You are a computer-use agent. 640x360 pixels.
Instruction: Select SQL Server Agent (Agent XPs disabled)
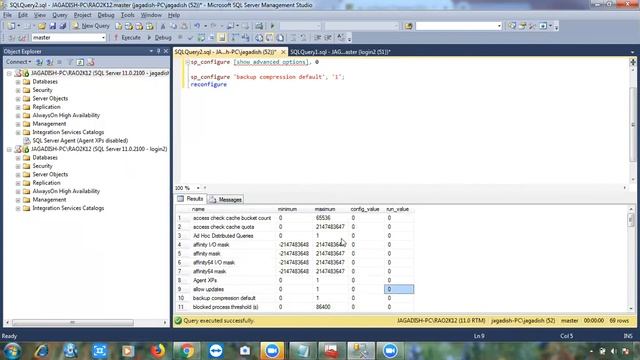coord(80,140)
